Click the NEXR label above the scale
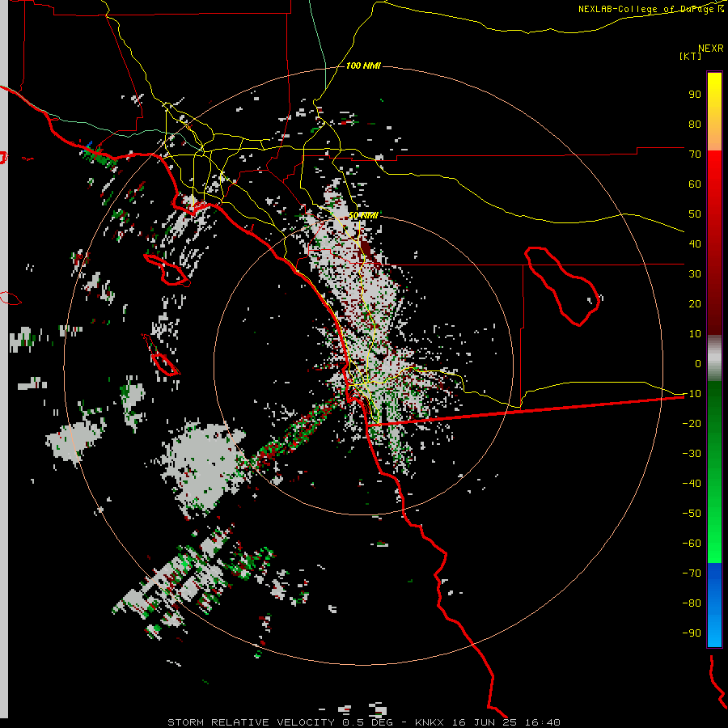The width and height of the screenshot is (728, 728). (710, 49)
